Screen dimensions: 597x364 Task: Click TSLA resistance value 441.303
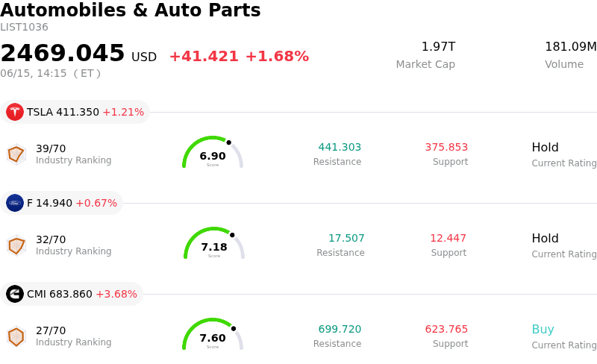click(x=340, y=147)
